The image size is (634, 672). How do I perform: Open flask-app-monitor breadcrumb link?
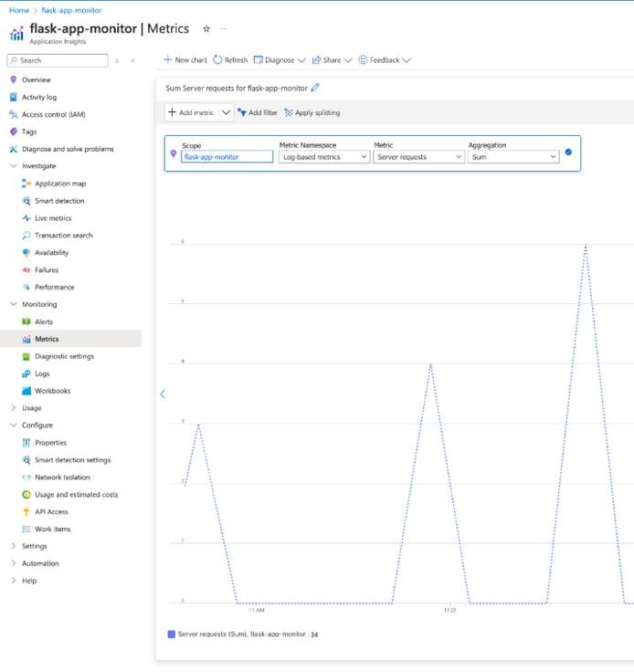71,10
